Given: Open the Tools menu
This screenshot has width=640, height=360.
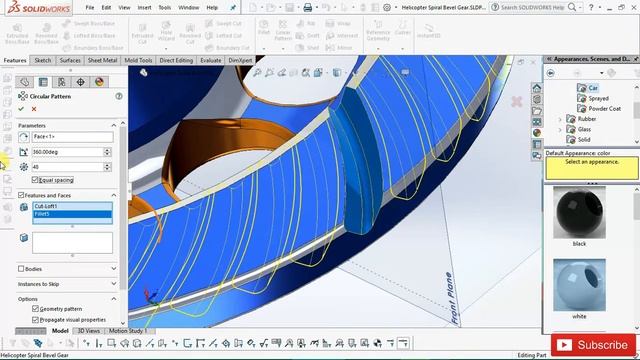Looking at the screenshot, I should 164,7.
